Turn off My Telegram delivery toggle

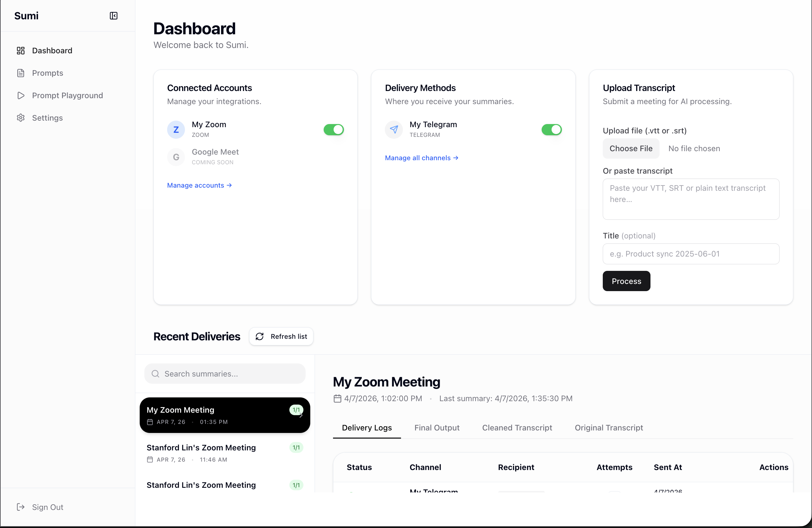pos(551,130)
